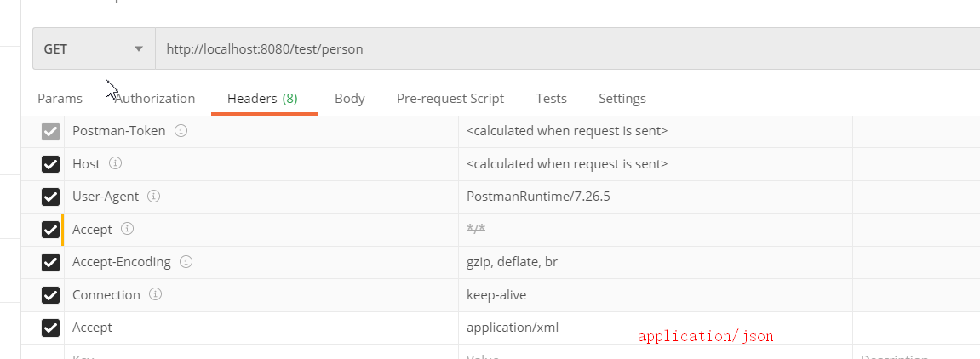Click the request URL input field
The height and width of the screenshot is (359, 980).
[x=562, y=49]
